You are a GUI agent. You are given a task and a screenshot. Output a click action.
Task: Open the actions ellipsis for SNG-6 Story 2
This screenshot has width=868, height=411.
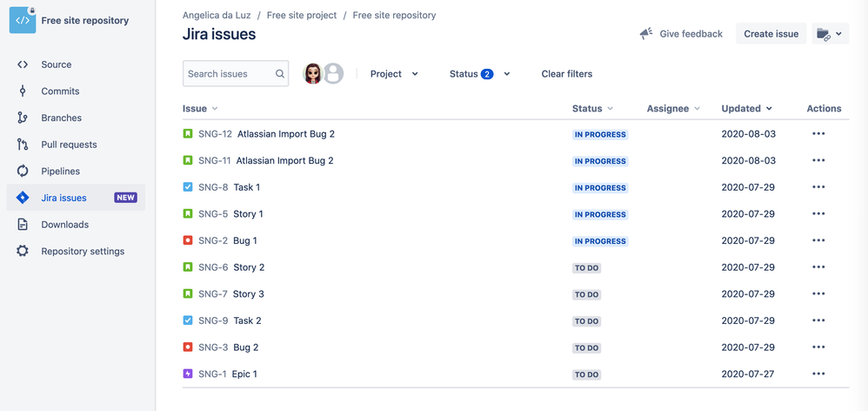[x=818, y=267]
